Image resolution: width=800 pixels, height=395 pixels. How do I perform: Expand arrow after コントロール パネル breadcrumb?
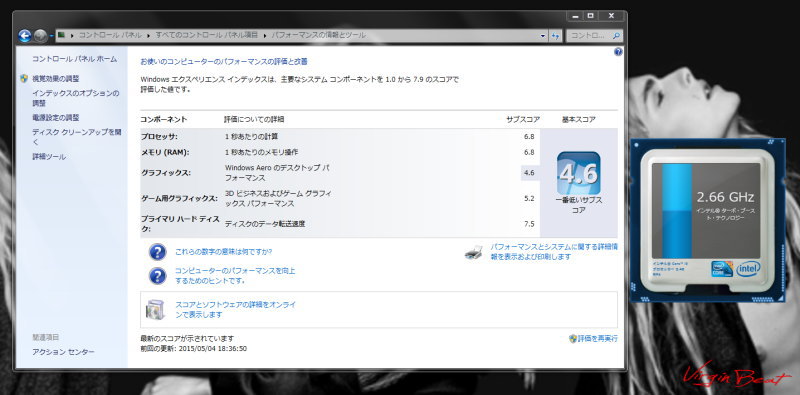pyautogui.click(x=148, y=36)
